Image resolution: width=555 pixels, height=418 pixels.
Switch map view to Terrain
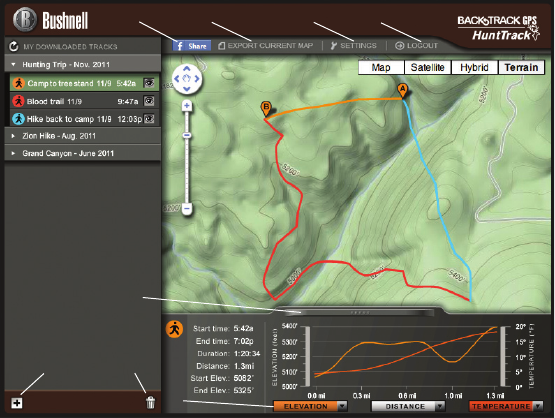[x=521, y=67]
